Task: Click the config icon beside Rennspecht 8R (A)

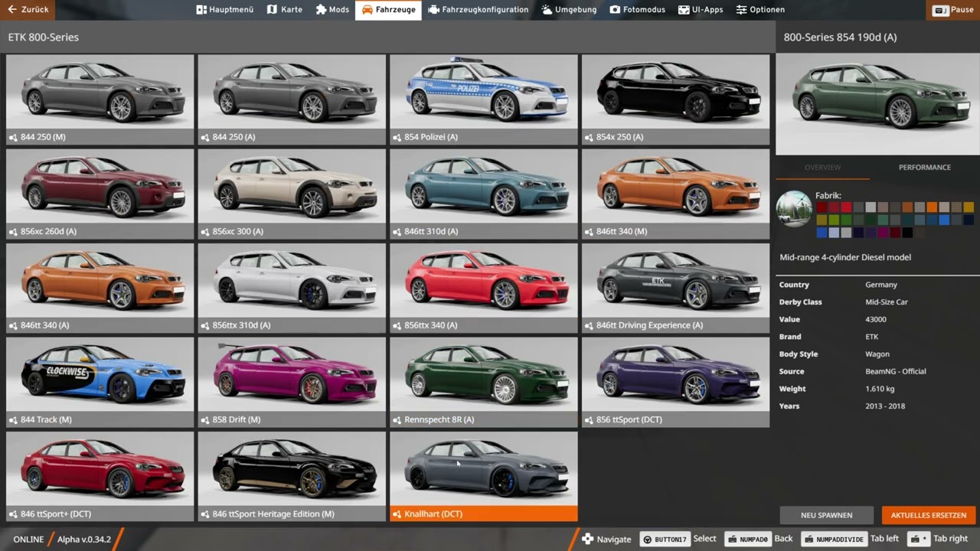Action: (x=397, y=420)
